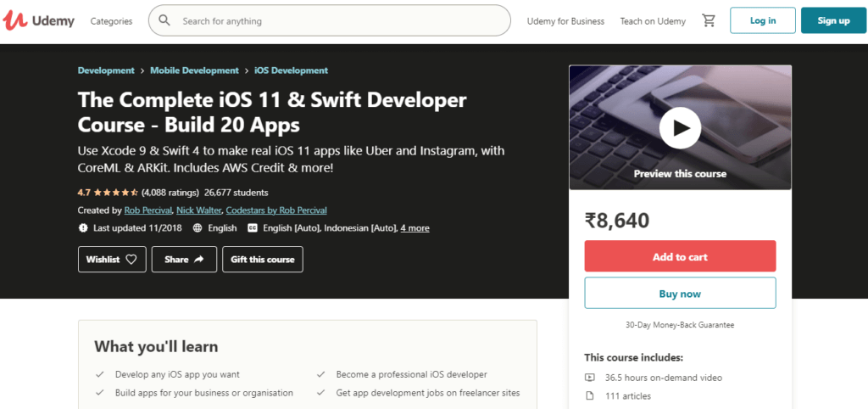Click This course includes heading

point(634,357)
